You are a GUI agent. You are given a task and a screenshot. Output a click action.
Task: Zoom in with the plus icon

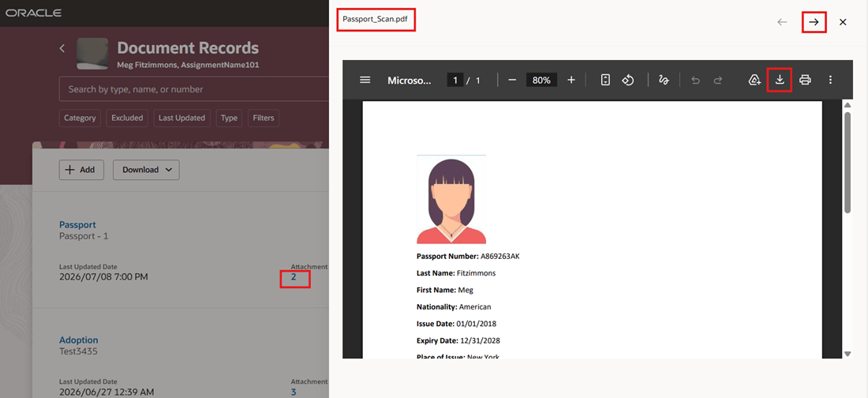coord(571,80)
